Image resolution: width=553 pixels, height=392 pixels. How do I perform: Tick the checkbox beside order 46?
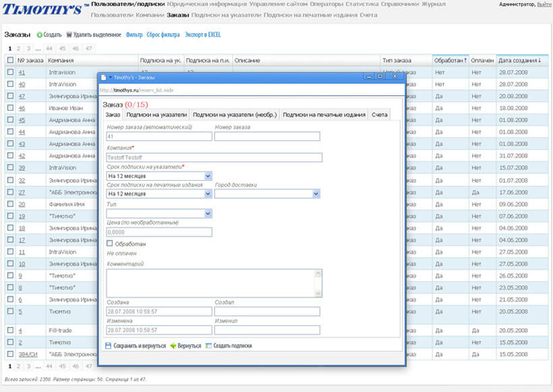10,108
